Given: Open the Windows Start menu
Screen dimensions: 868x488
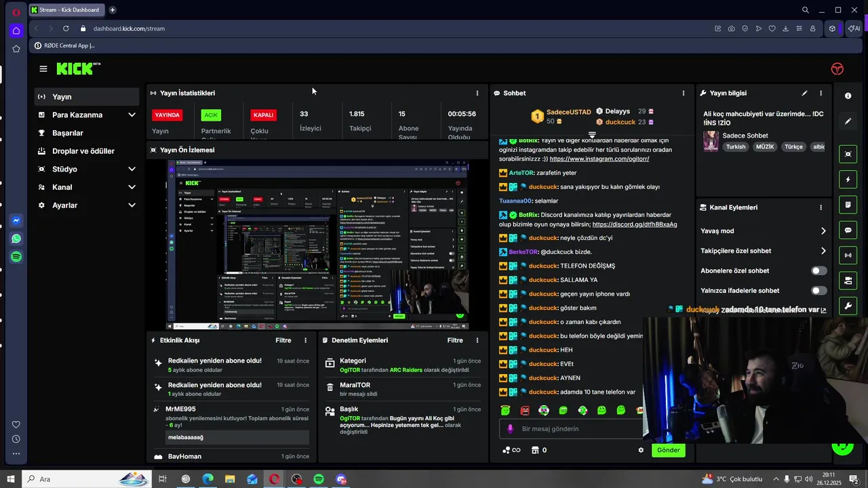Looking at the screenshot, I should pyautogui.click(x=11, y=479).
